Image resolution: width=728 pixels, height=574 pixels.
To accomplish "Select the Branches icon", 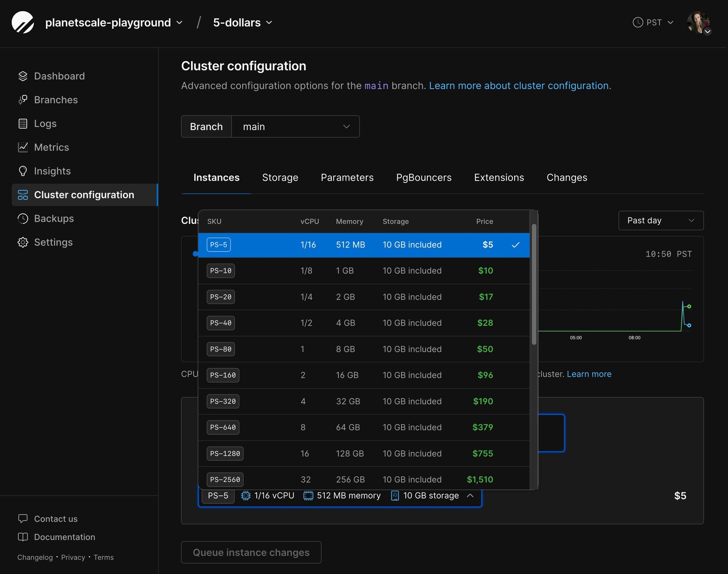I will [x=23, y=100].
